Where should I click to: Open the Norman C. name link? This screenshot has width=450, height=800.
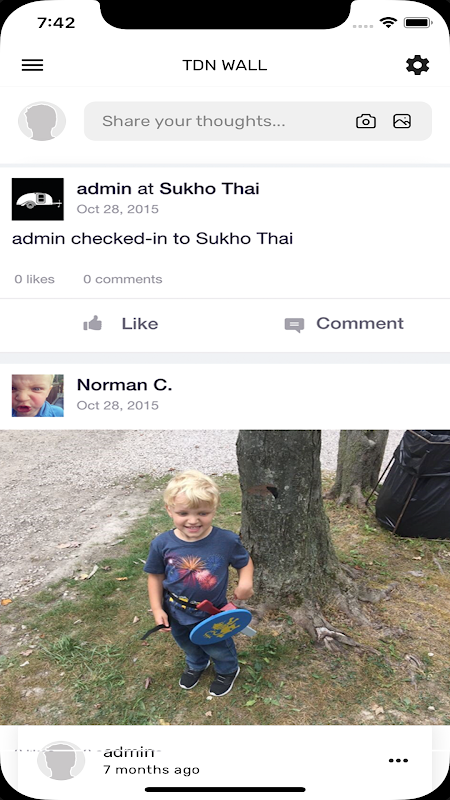(124, 385)
